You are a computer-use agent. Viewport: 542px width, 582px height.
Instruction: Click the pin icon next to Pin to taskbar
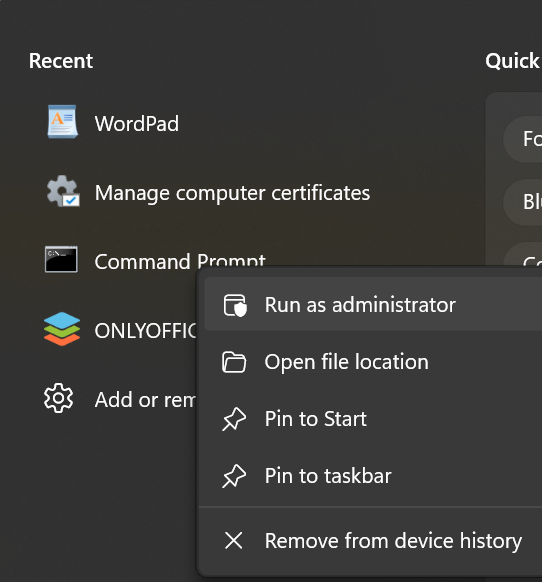click(234, 476)
